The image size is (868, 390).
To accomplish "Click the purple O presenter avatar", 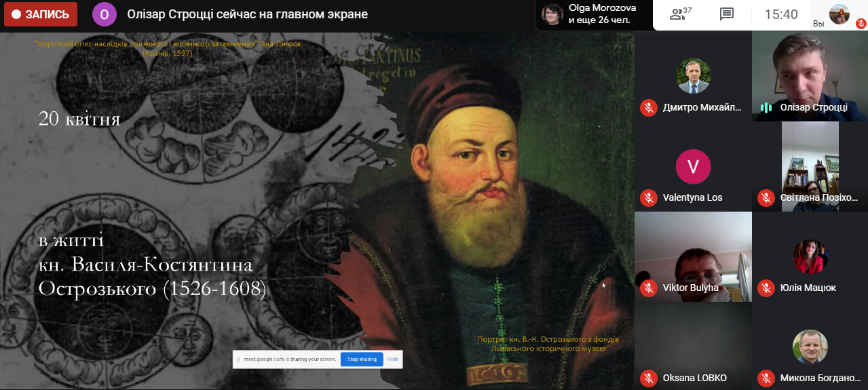I will click(x=104, y=14).
